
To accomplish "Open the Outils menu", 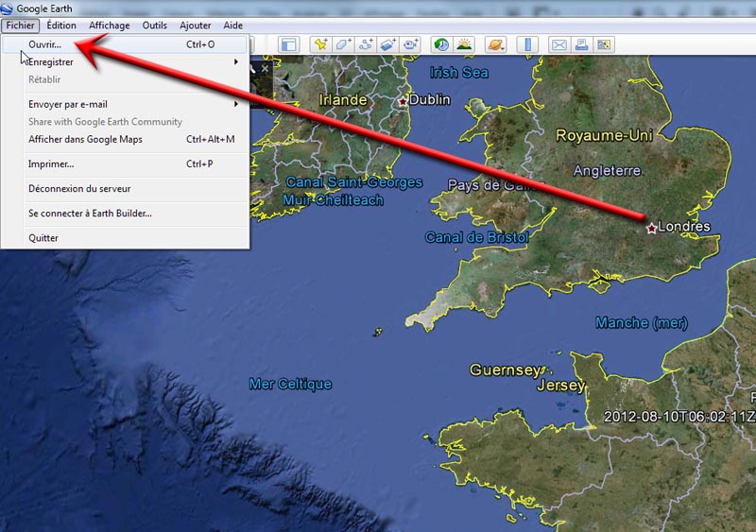I will tap(154, 26).
